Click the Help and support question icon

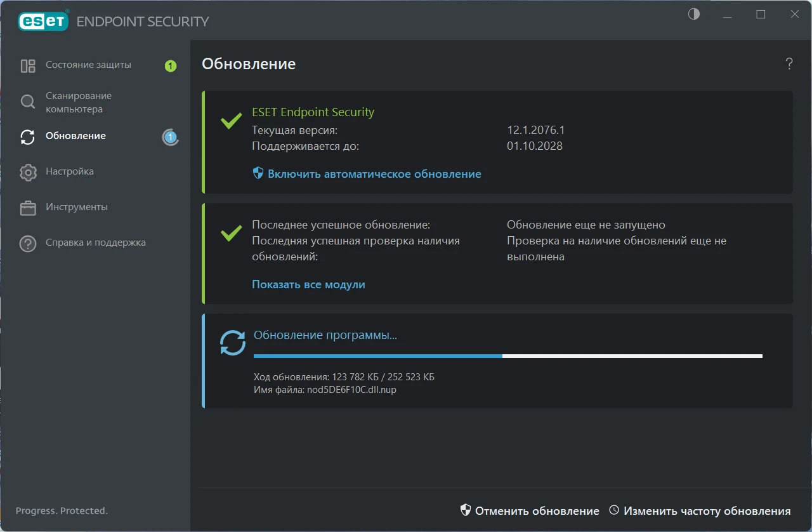click(28, 243)
